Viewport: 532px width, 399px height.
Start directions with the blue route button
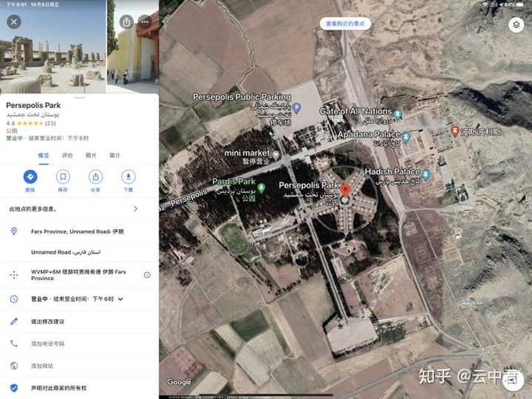coord(30,177)
